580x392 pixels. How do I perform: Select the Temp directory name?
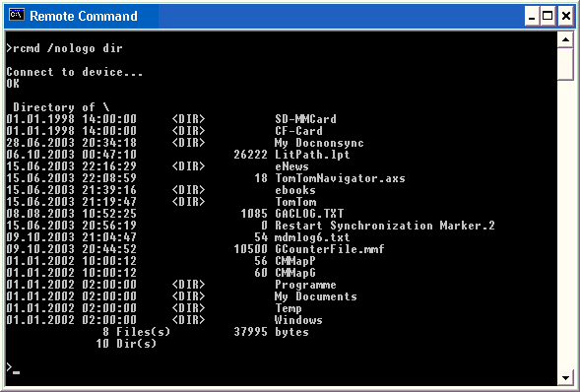pyautogui.click(x=289, y=308)
